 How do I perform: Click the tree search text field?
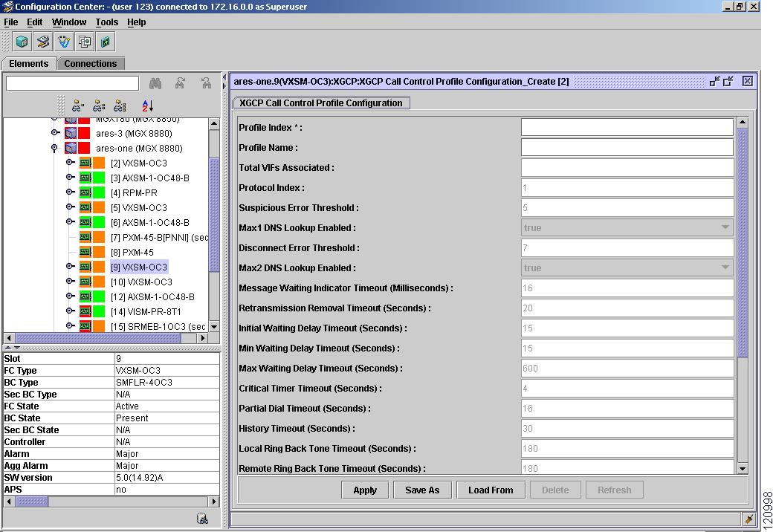[72, 83]
